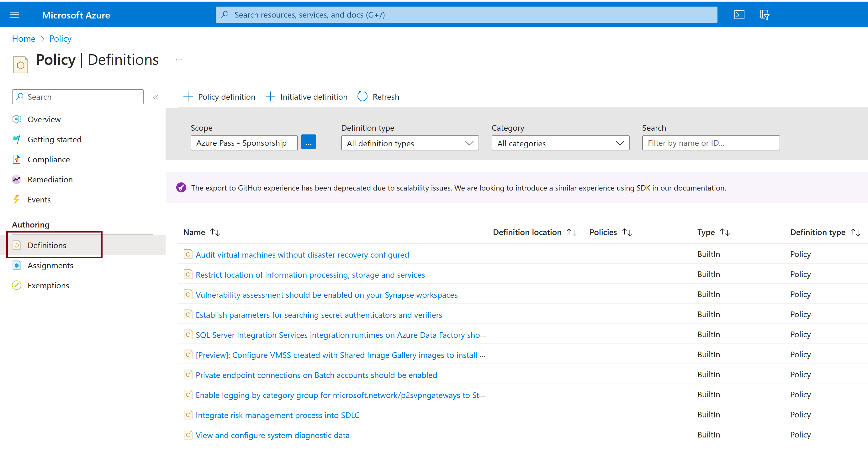The image size is (868, 450).
Task: Click the Compliance sidebar icon
Action: click(17, 159)
